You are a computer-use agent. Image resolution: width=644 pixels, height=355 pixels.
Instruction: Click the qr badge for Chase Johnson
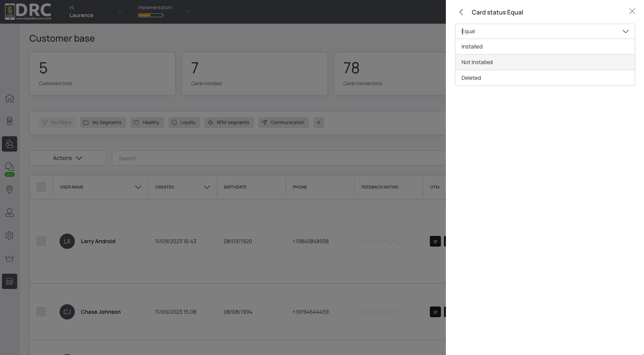(435, 312)
